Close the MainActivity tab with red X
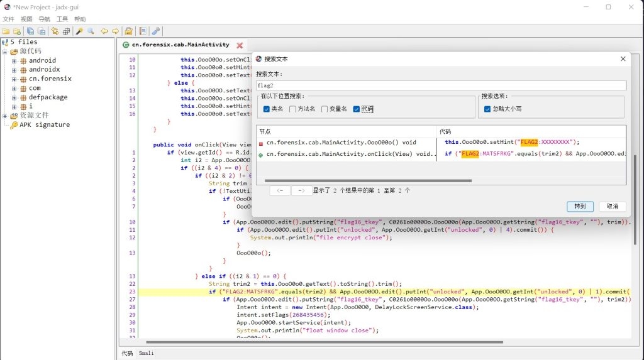Screen dimensions: 644x360 click(240, 45)
